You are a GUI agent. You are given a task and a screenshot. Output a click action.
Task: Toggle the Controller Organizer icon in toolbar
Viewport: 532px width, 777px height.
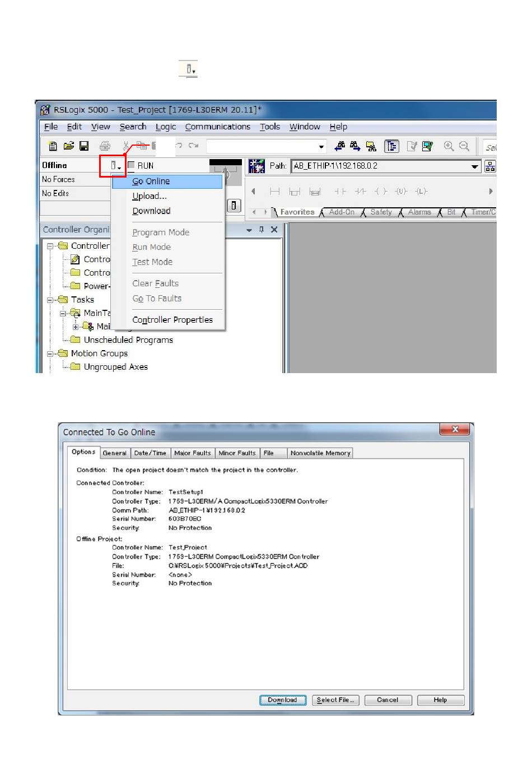point(391,147)
